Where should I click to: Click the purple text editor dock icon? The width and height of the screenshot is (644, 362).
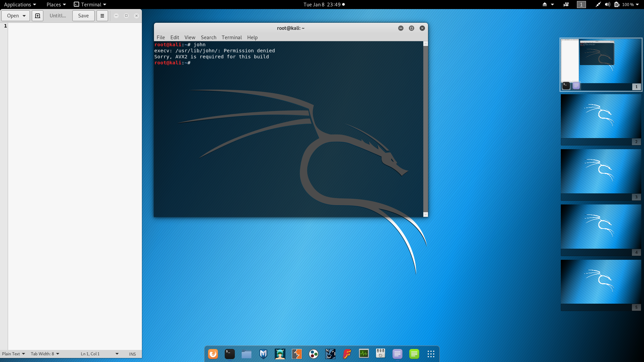tap(397, 354)
